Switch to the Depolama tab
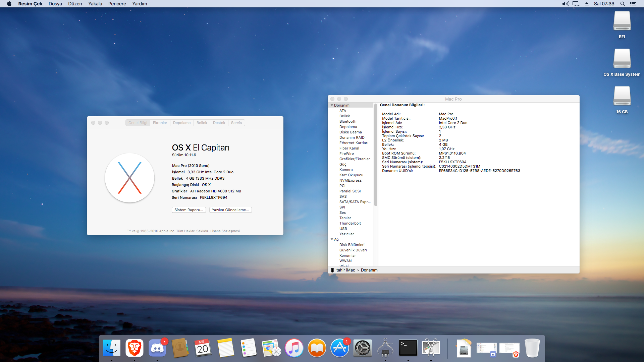Screen dimensions: 644x362 click(182, 123)
